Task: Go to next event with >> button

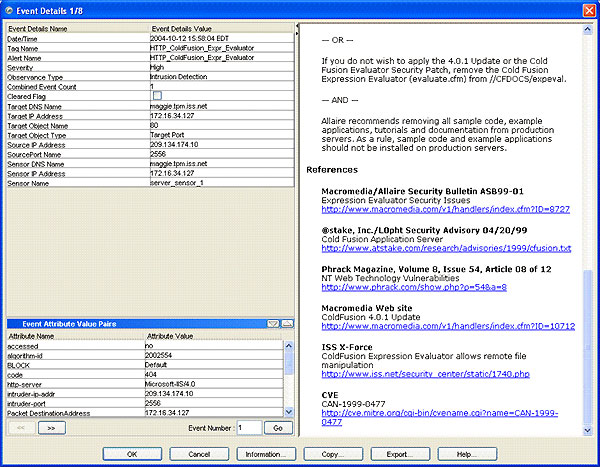Action: pos(54,427)
